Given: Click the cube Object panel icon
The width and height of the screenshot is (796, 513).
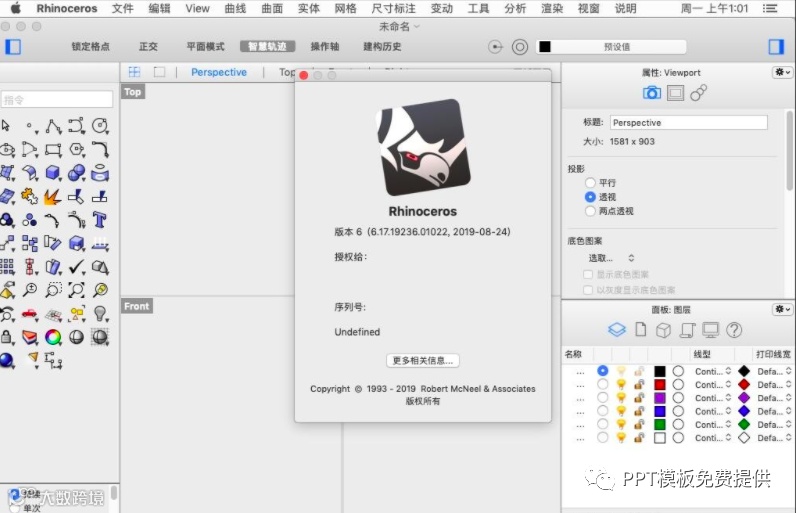Looking at the screenshot, I should [x=664, y=330].
